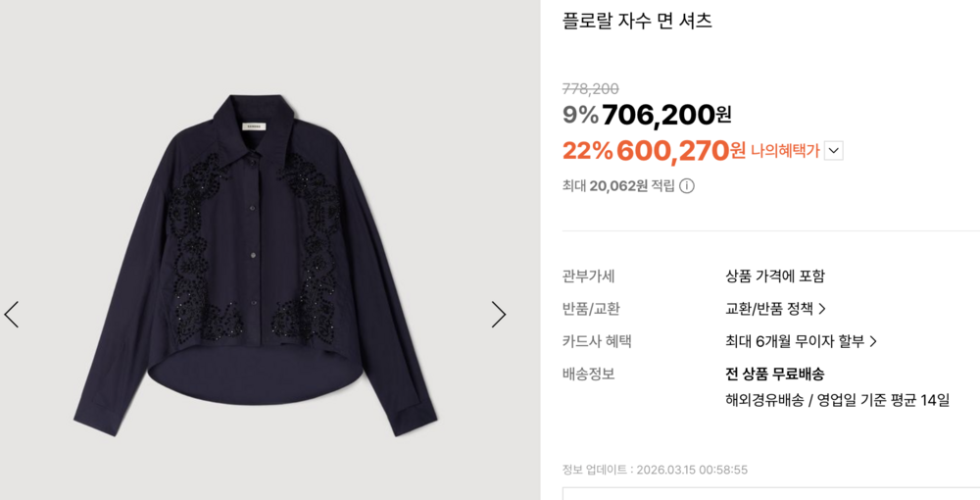Click the 최대 20,062원 적립 text
This screenshot has height=500, width=980.
[x=618, y=186]
